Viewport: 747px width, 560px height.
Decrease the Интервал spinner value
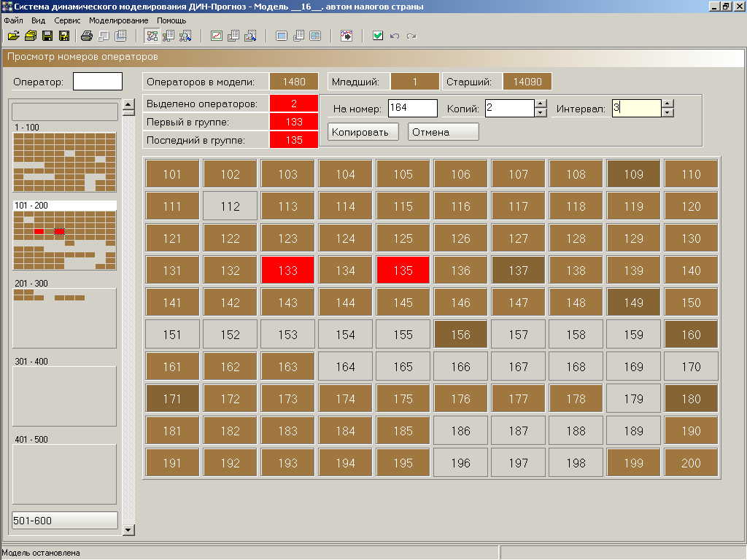(667, 112)
